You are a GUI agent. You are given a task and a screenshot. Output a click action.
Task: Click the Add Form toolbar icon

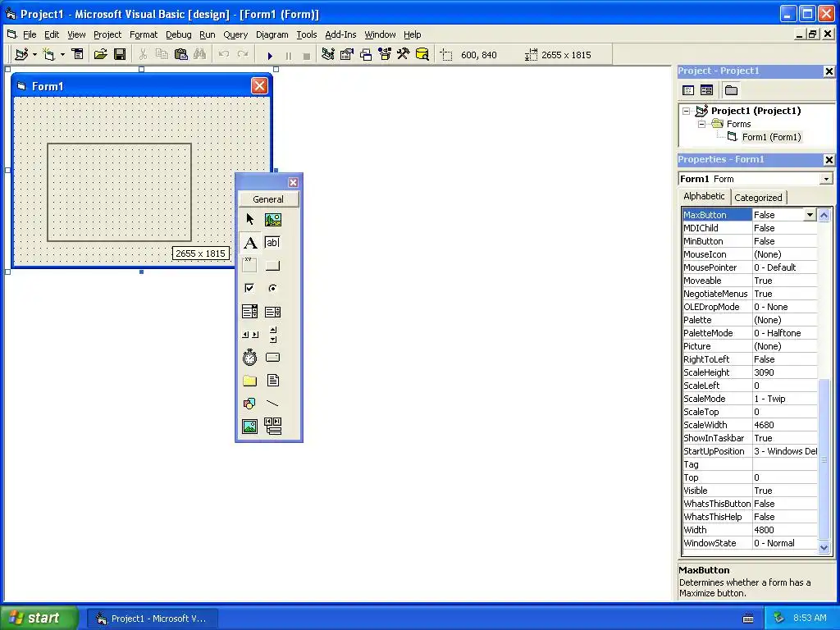coord(48,55)
